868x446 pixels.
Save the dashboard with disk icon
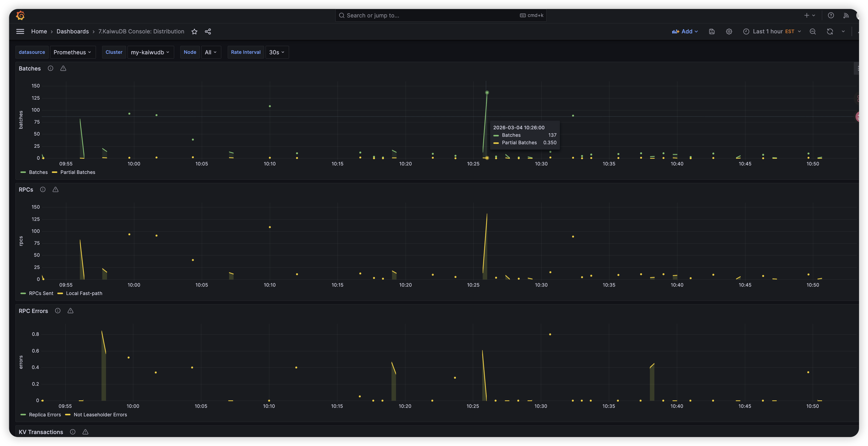click(712, 31)
